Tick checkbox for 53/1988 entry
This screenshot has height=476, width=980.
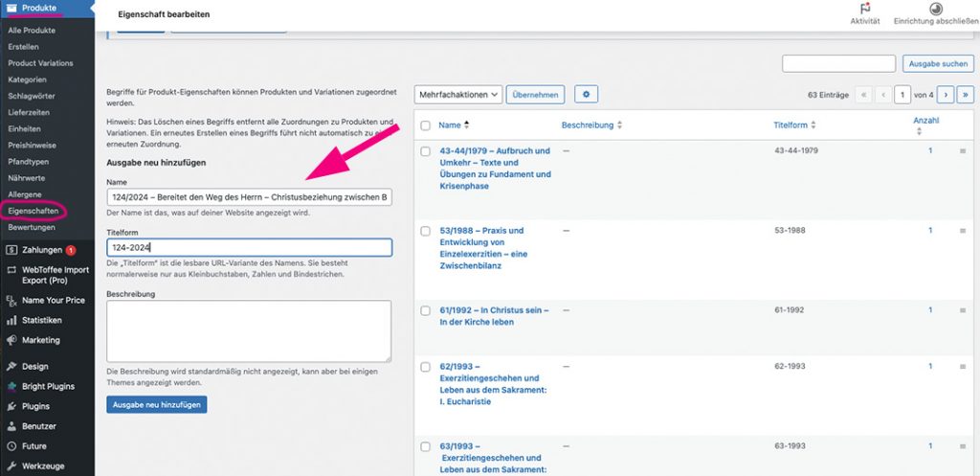(x=425, y=231)
